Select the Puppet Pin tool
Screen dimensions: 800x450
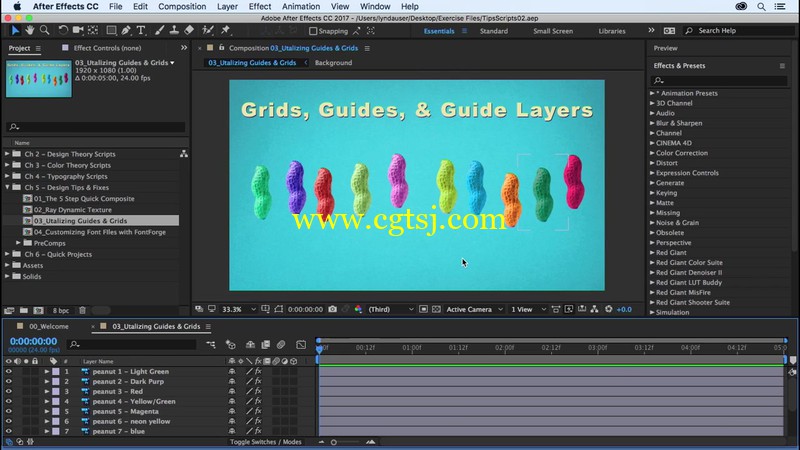pyautogui.click(x=226, y=31)
